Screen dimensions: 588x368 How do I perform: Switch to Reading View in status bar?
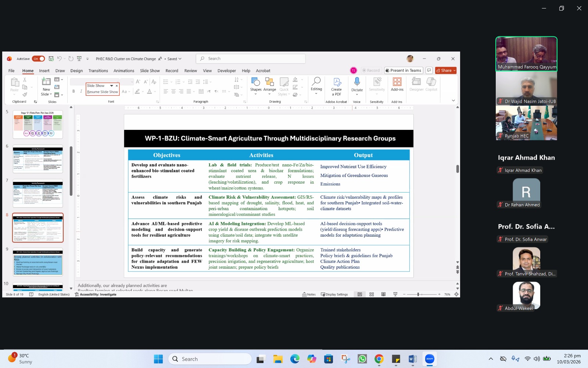[383, 294]
